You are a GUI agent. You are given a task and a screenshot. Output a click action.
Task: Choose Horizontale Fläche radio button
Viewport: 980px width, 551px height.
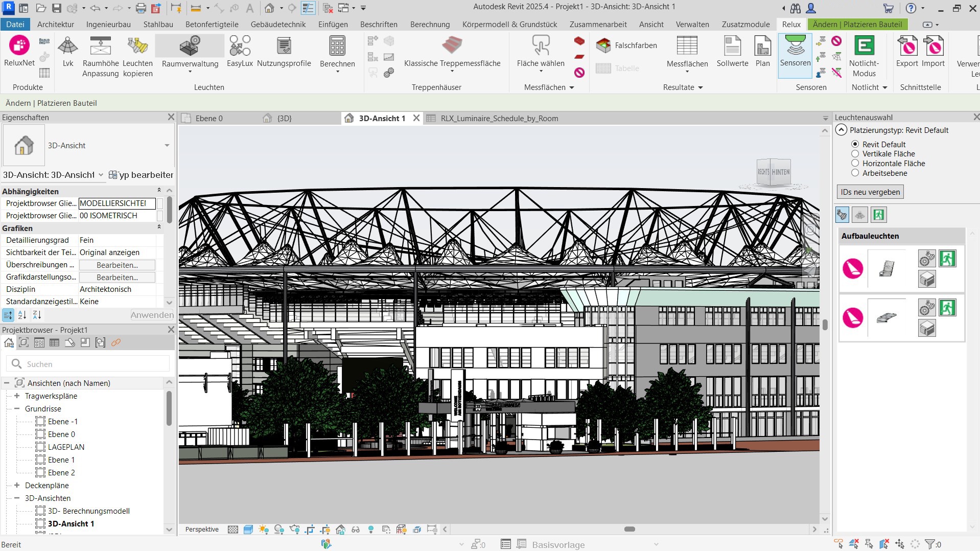(x=855, y=164)
